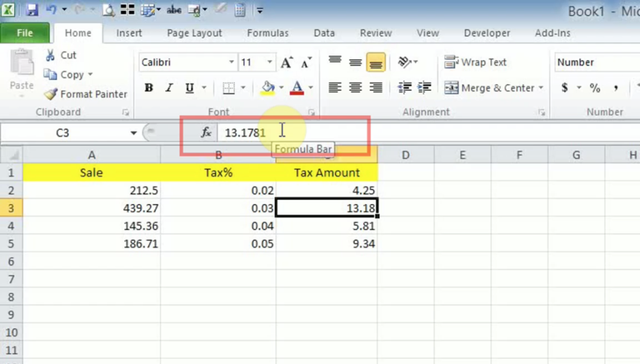
Task: Click the Paste clipboard icon
Action: pyautogui.click(x=22, y=62)
